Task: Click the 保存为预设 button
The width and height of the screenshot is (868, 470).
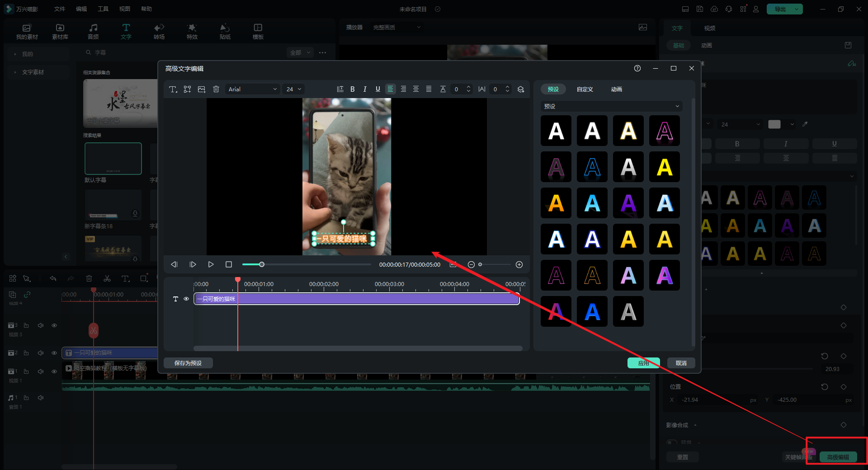Action: [188, 363]
